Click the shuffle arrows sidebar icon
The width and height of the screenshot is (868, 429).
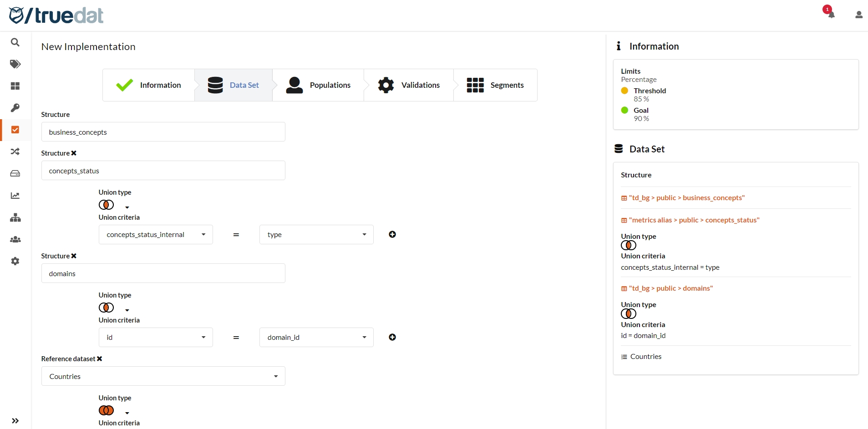point(15,151)
